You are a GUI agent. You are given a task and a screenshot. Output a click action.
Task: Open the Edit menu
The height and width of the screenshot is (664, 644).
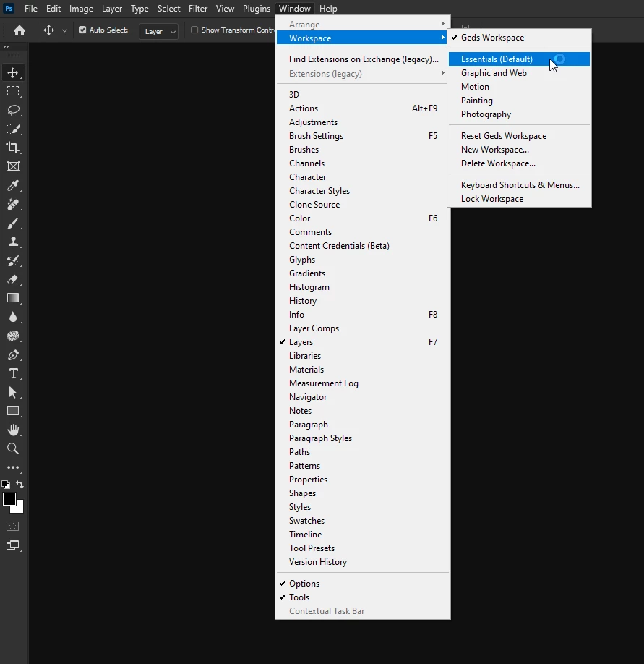[x=53, y=9]
